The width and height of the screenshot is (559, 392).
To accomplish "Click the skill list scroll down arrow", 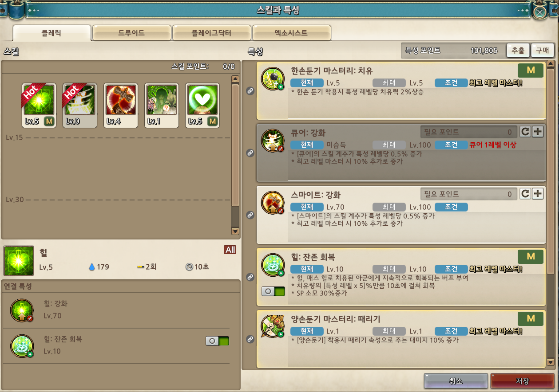I will [235, 231].
